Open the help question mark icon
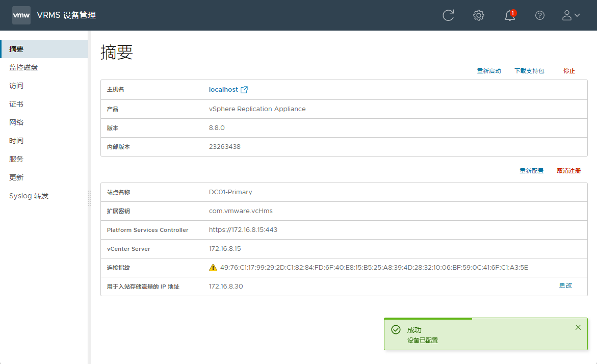The height and width of the screenshot is (364, 597). [539, 15]
